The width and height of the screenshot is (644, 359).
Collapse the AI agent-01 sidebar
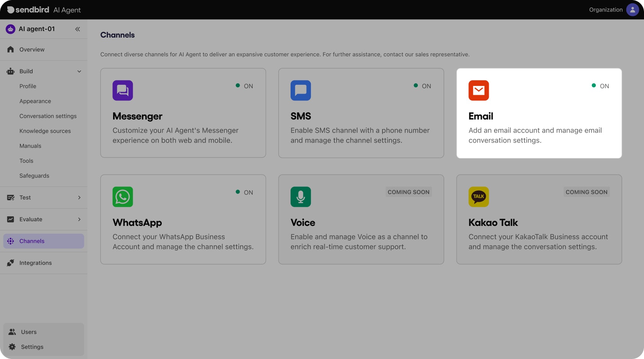click(78, 29)
